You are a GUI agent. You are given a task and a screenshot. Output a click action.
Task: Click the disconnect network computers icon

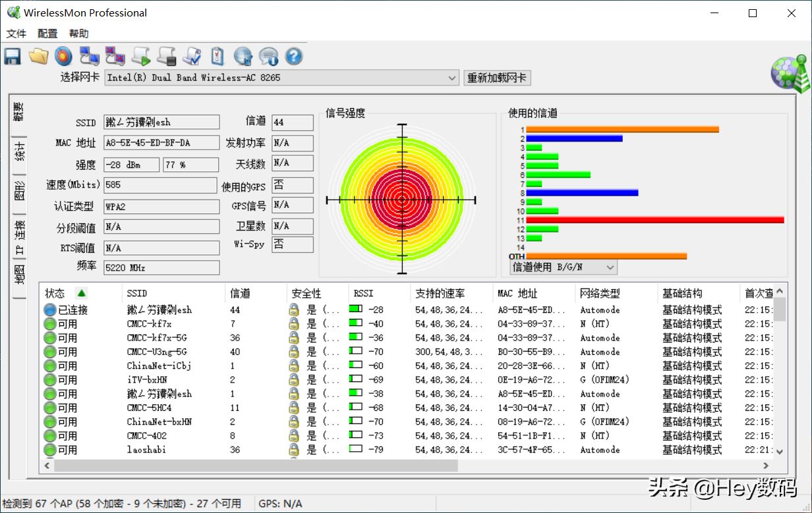pos(115,56)
